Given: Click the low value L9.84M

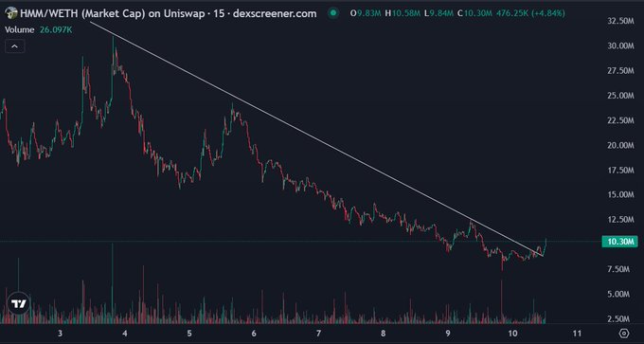Looking at the screenshot, I should click(x=439, y=13).
